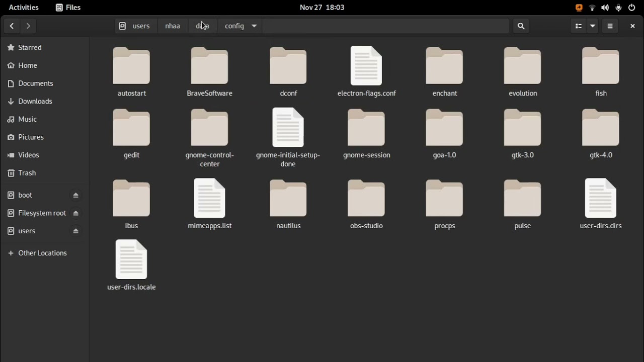644x362 pixels.
Task: Select the user-dirs.dirs file
Action: pyautogui.click(x=601, y=204)
